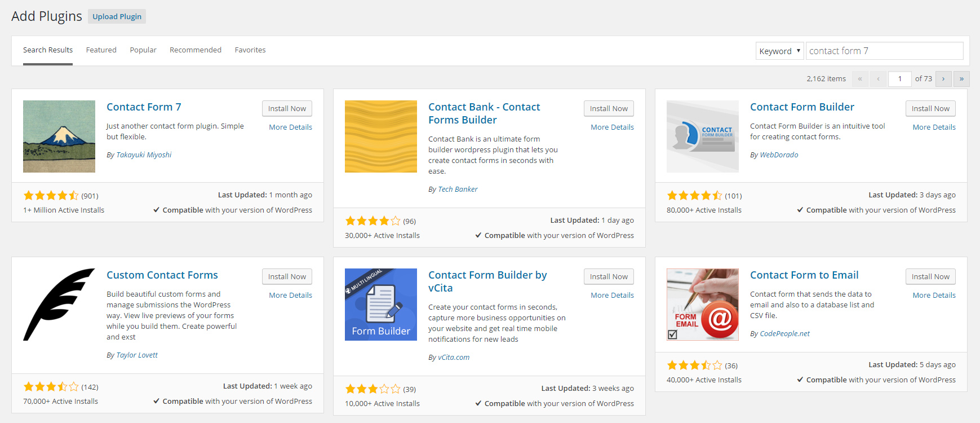Click the star rating for Contact Form Builder
The width and height of the screenshot is (980, 423).
(694, 196)
